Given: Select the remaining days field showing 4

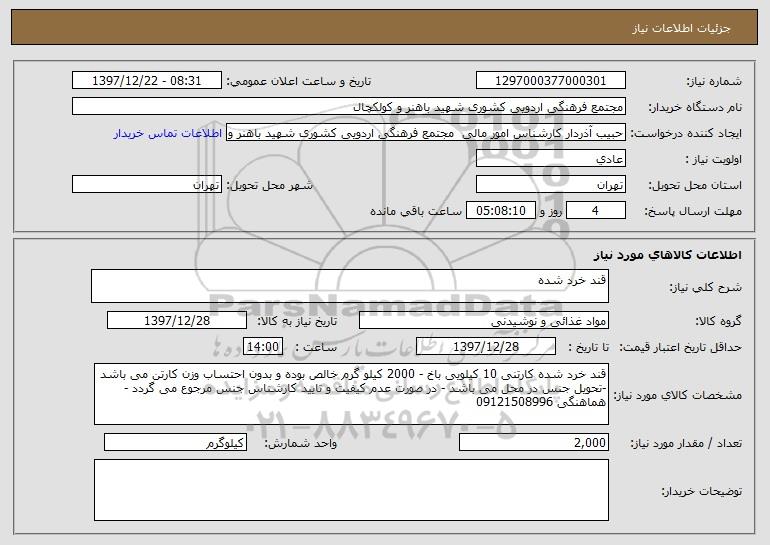Looking at the screenshot, I should [596, 211].
